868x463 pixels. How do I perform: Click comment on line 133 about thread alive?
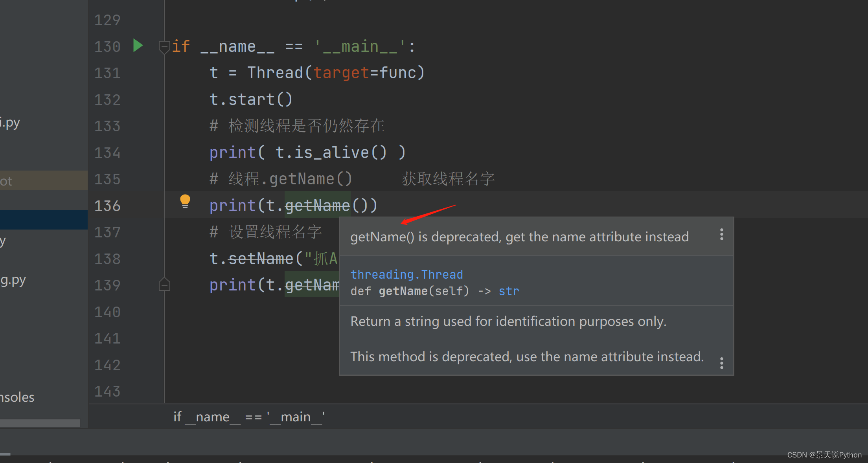297,126
